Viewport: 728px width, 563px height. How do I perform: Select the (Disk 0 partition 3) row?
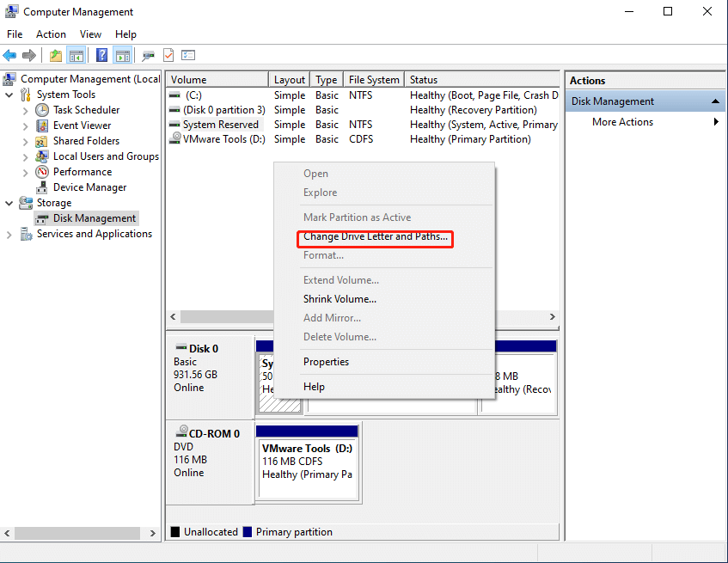click(363, 110)
